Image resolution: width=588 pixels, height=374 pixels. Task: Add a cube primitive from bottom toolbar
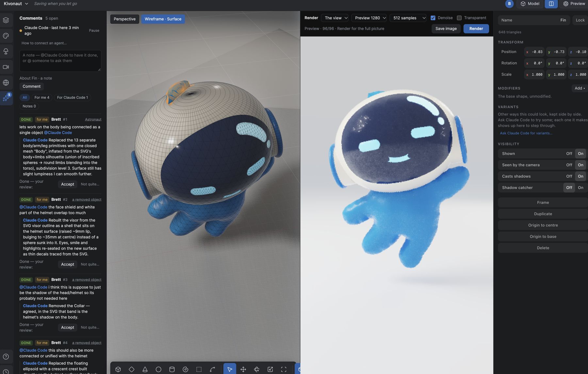[118, 369]
